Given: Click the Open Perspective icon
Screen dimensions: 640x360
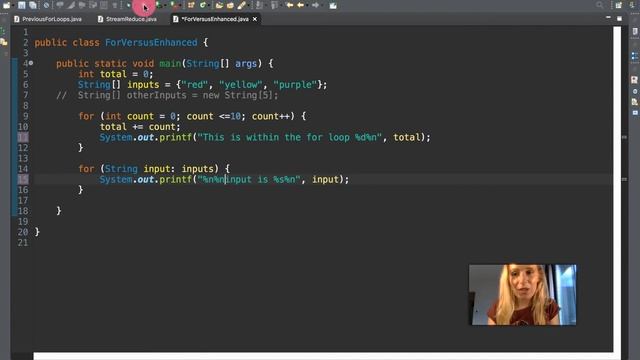Looking at the screenshot, I should (x=619, y=5).
